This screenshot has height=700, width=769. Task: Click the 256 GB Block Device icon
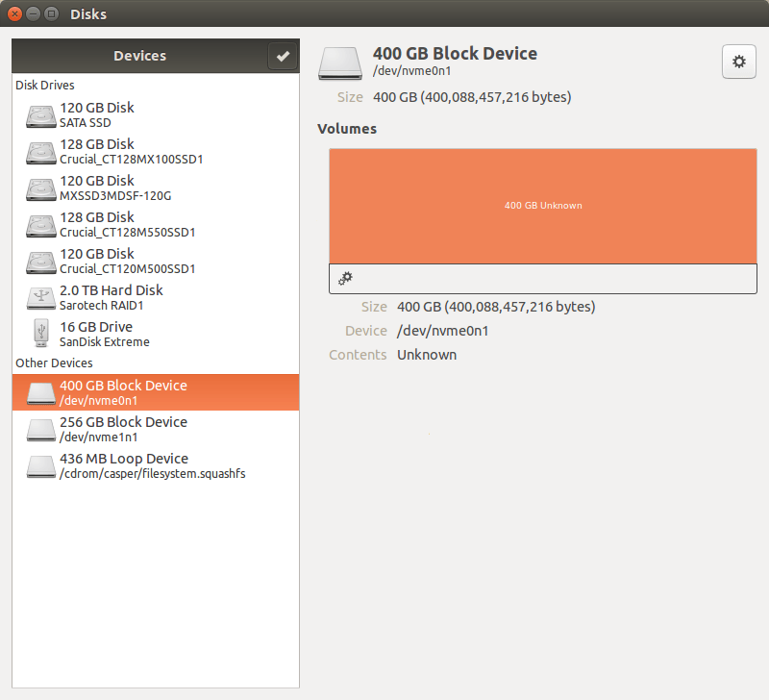tap(41, 430)
